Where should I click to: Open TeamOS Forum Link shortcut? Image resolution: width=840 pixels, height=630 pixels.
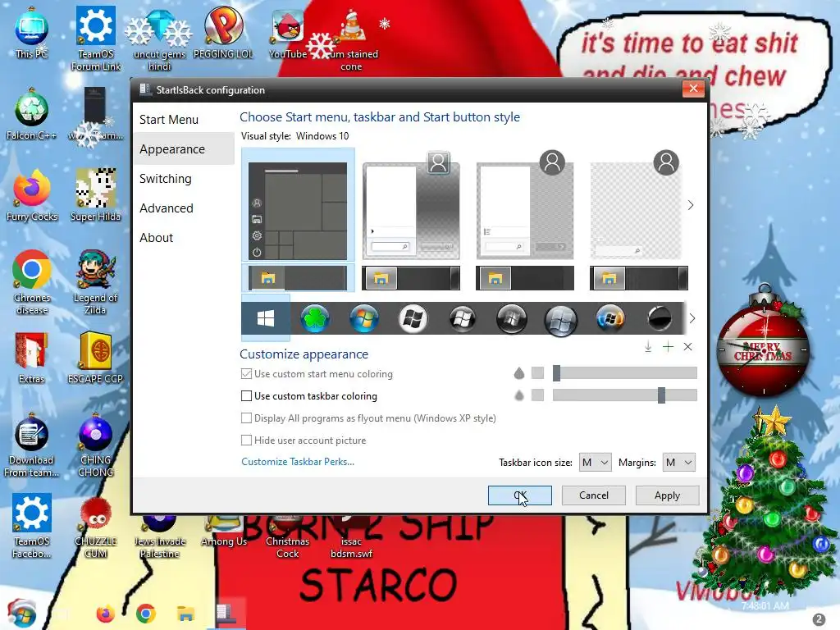coord(95,39)
